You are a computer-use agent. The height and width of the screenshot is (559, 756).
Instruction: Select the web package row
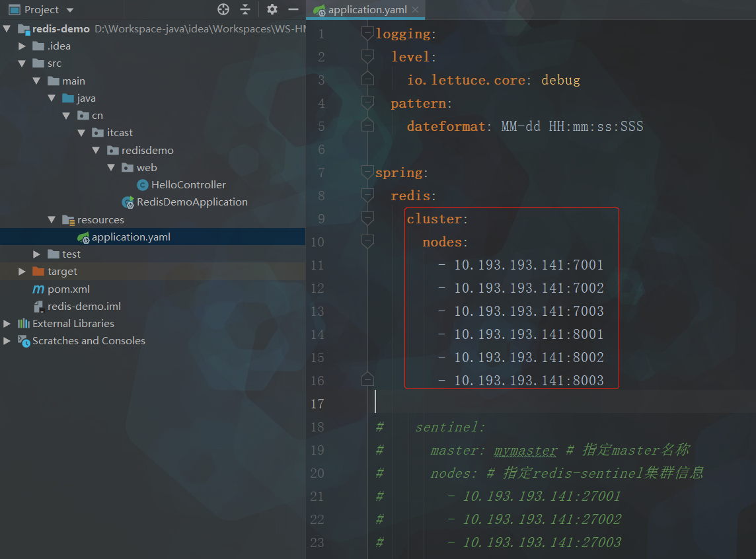[x=153, y=168]
